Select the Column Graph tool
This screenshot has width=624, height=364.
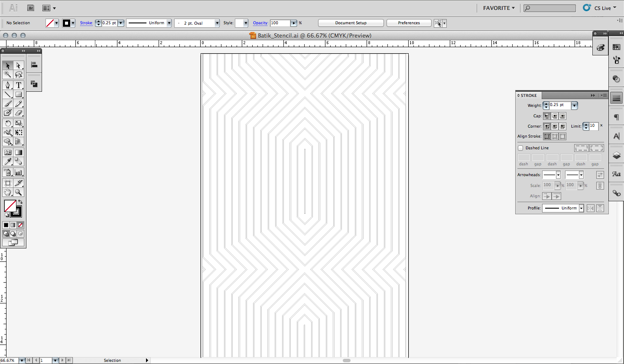point(19,172)
